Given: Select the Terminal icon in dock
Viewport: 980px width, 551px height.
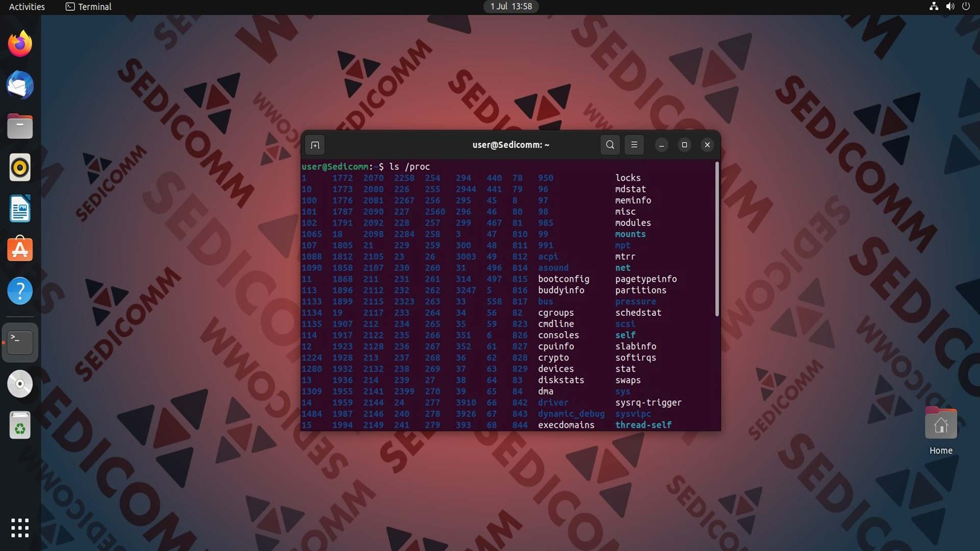Looking at the screenshot, I should (20, 342).
